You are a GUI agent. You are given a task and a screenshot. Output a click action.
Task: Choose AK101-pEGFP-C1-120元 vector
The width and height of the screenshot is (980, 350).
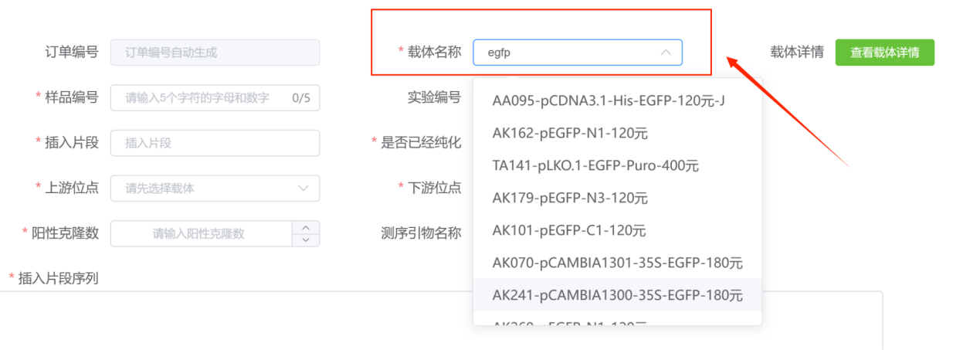click(569, 230)
